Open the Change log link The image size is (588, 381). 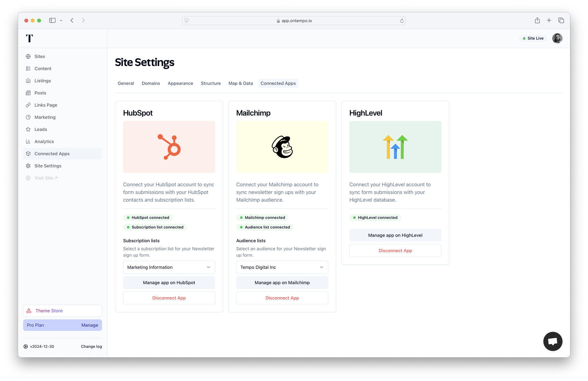pyautogui.click(x=91, y=347)
